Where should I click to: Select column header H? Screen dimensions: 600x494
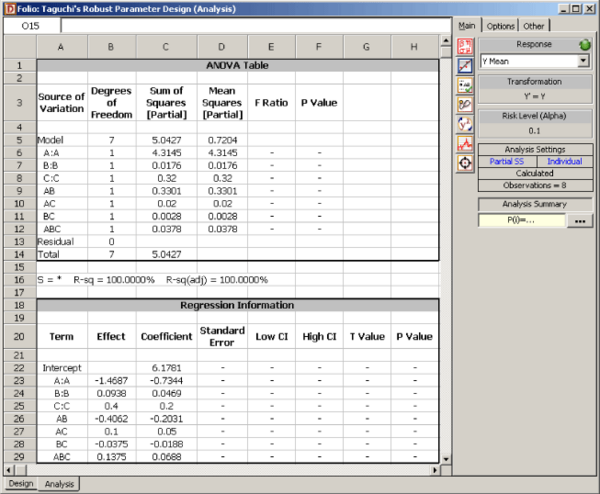(414, 47)
